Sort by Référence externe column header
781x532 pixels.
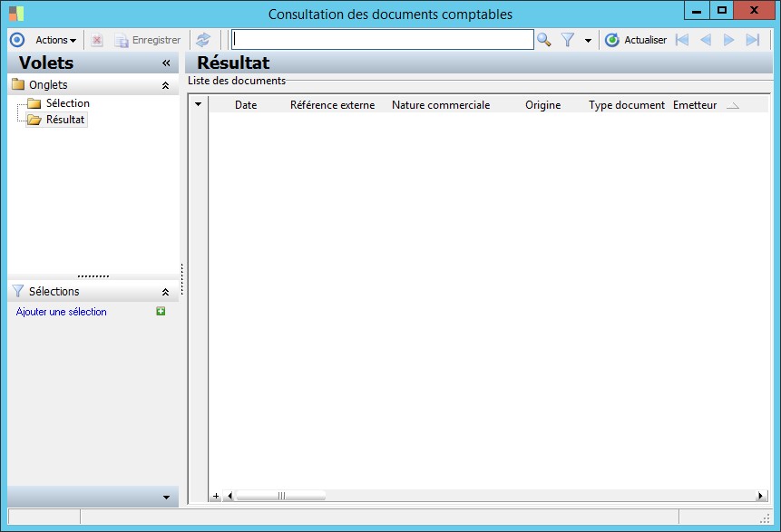click(333, 105)
